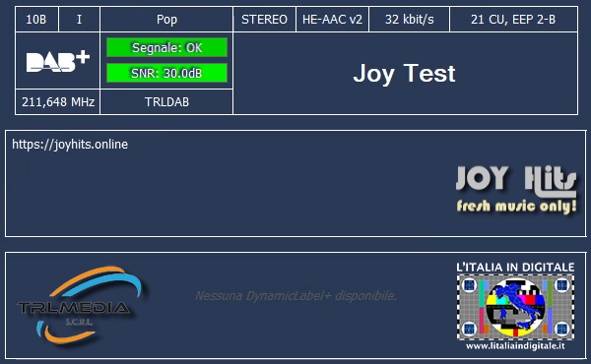The image size is (591, 364).
Task: Open the Joy Hits slideshow logo
Action: click(516, 190)
